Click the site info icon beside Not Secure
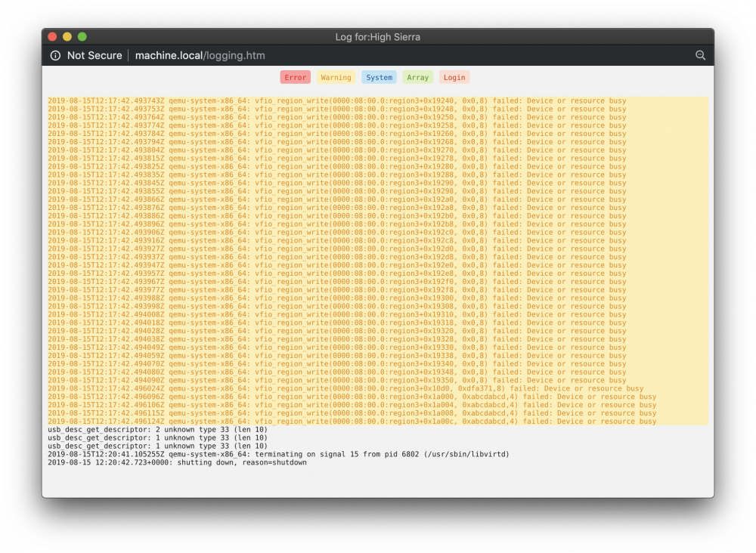 55,55
